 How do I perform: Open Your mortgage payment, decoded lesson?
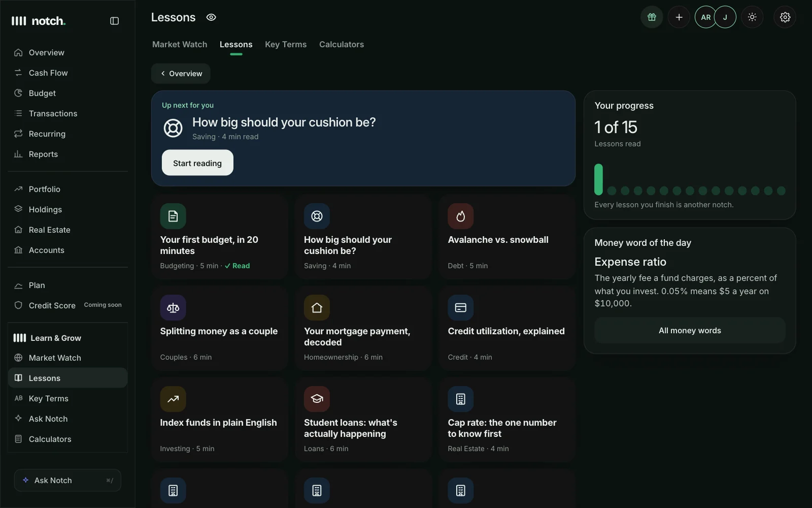[363, 328]
